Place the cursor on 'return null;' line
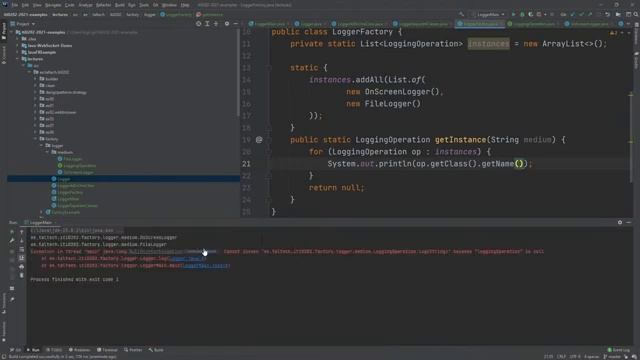640x360 pixels. [336, 188]
